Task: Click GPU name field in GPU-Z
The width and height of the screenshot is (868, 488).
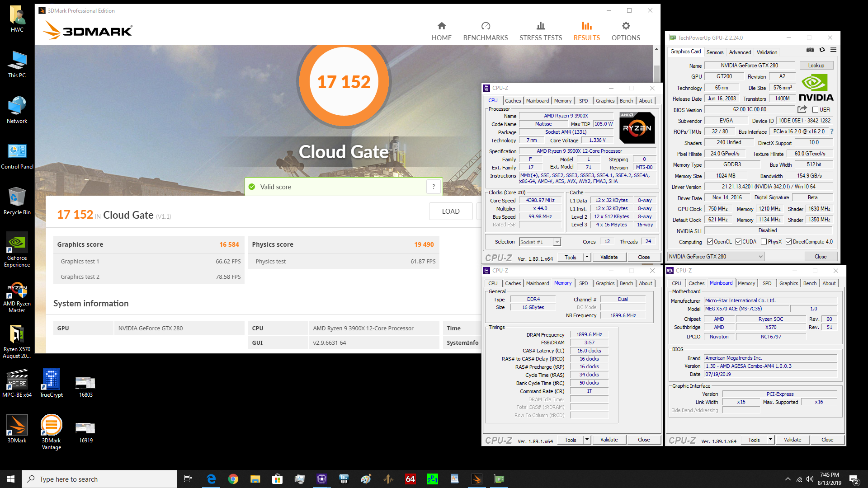Action: (749, 66)
